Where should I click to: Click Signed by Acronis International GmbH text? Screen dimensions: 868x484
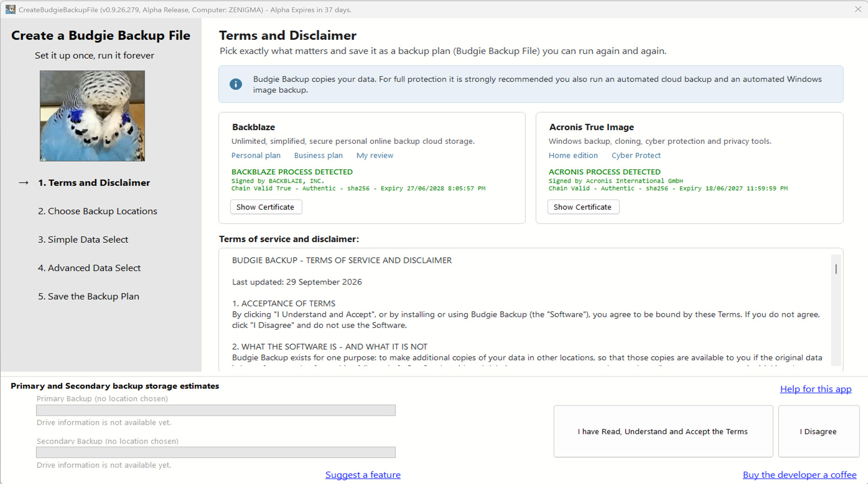pyautogui.click(x=616, y=181)
